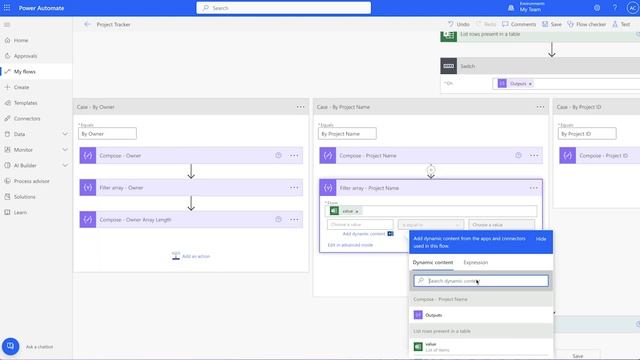Open help icon on Compose - Owner Array Length
The width and height of the screenshot is (640, 360).
pyautogui.click(x=278, y=220)
